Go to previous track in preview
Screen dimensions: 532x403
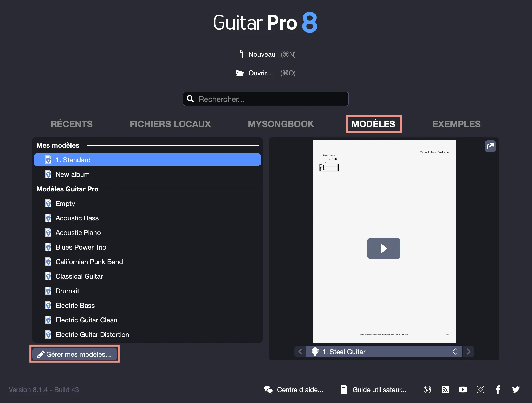click(x=300, y=352)
